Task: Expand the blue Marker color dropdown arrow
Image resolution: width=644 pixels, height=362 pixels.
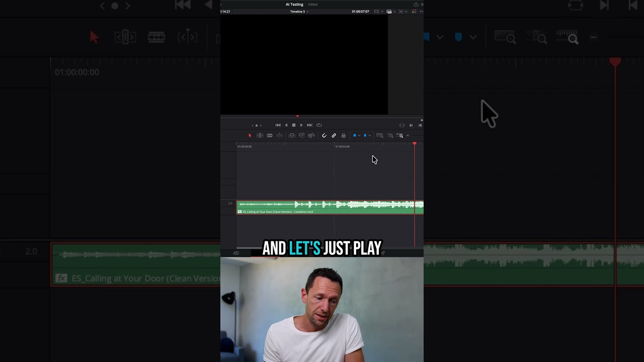Action: (370, 136)
